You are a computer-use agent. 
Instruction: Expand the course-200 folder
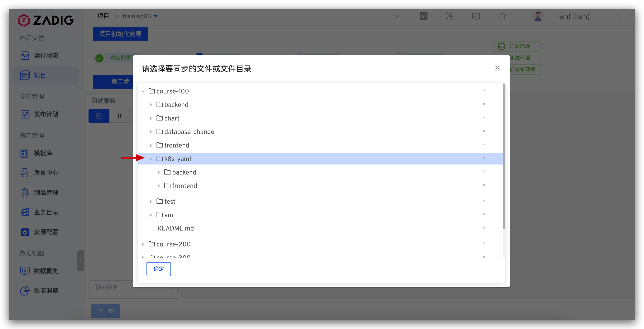pyautogui.click(x=143, y=244)
